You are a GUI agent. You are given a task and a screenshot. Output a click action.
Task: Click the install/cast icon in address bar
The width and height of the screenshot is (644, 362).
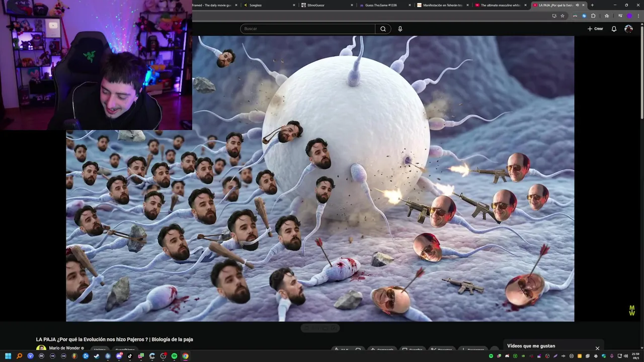554,16
